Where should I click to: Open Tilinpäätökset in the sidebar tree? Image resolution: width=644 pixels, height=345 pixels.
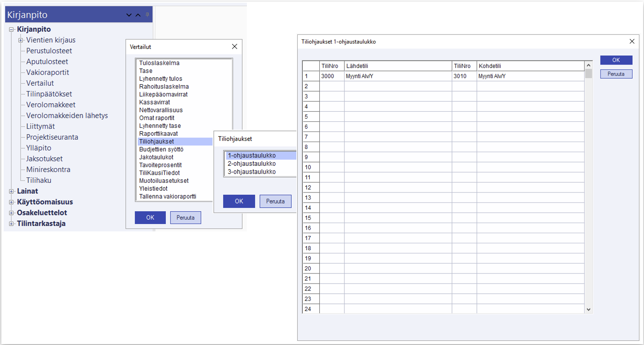pyautogui.click(x=49, y=94)
